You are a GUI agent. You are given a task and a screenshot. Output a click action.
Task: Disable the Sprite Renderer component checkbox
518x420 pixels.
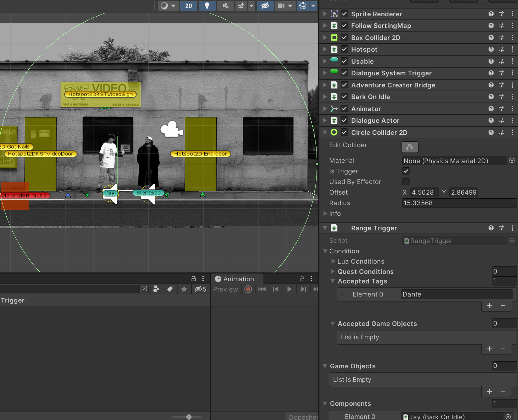coord(344,14)
